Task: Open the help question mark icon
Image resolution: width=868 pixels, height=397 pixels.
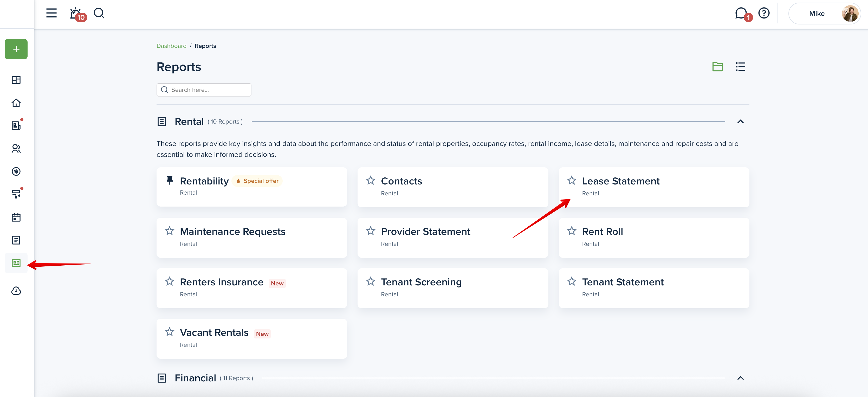Action: pos(763,13)
